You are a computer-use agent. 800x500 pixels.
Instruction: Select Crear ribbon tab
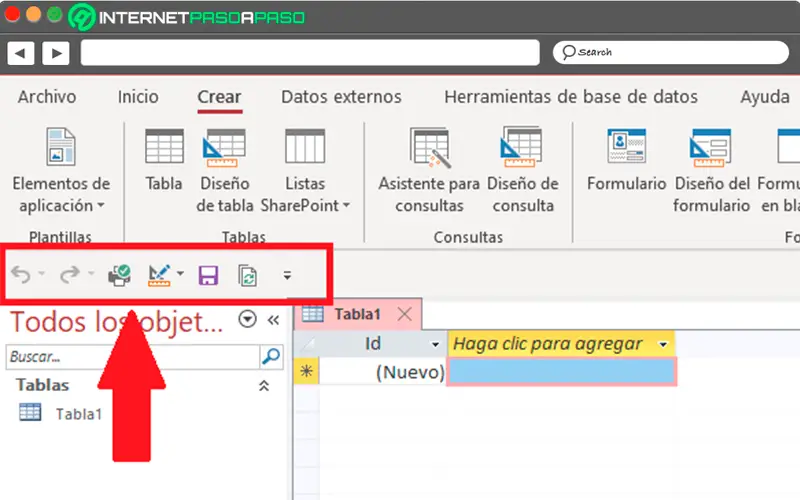[219, 97]
